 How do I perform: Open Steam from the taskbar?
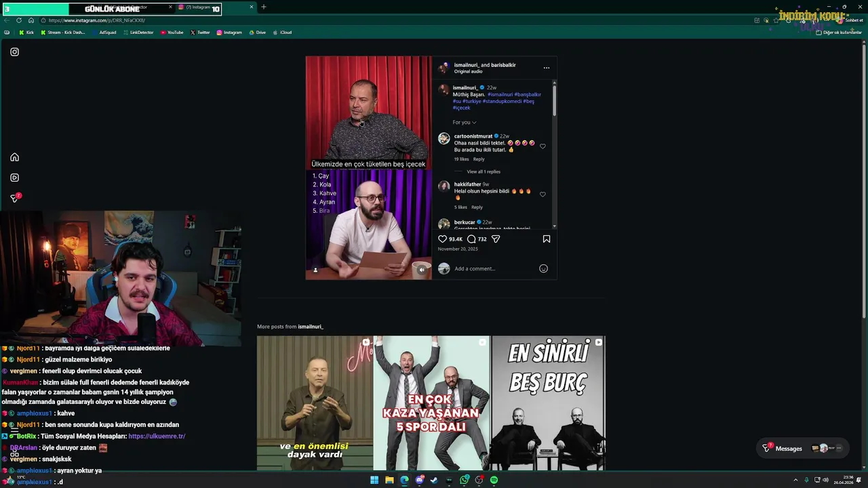click(434, 480)
